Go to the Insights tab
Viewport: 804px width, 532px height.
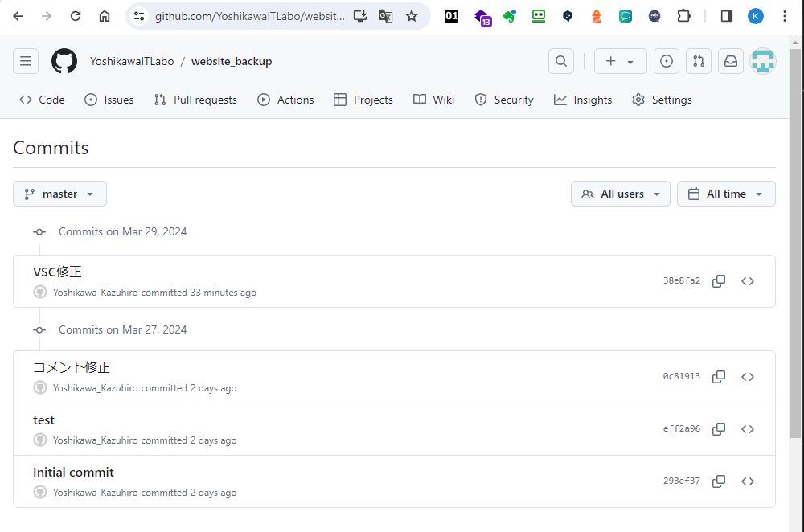point(583,100)
